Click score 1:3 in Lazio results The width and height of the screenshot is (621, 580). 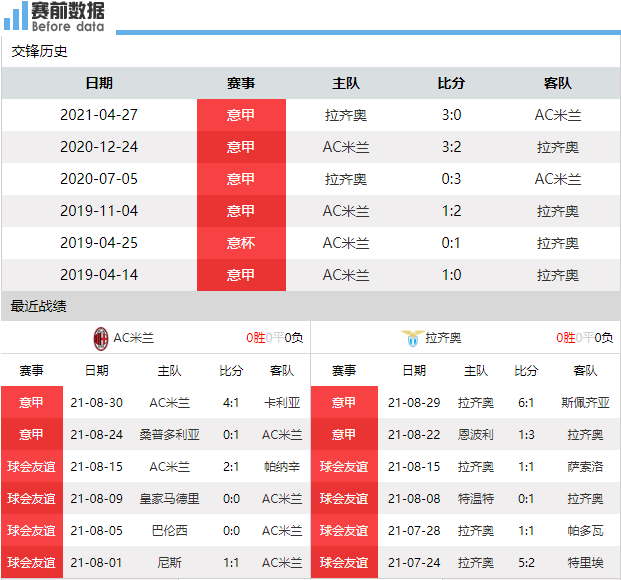pos(526,435)
